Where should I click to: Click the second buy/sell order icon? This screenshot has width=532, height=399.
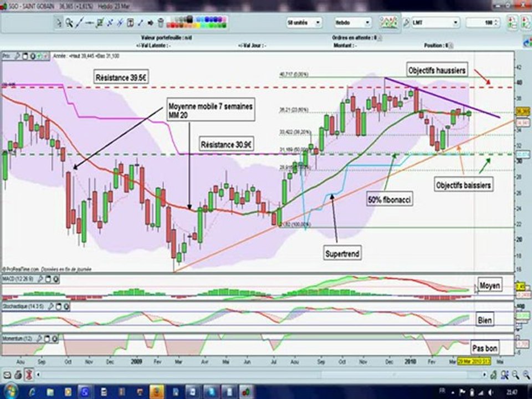click(527, 23)
